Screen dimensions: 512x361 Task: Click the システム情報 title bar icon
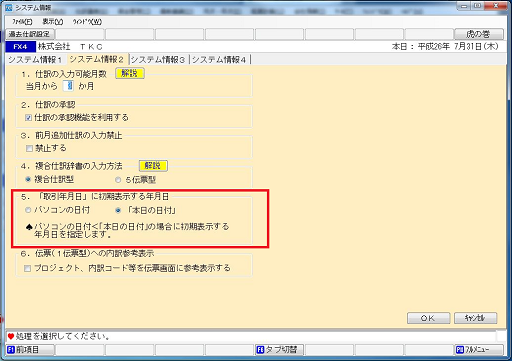click(x=9, y=7)
